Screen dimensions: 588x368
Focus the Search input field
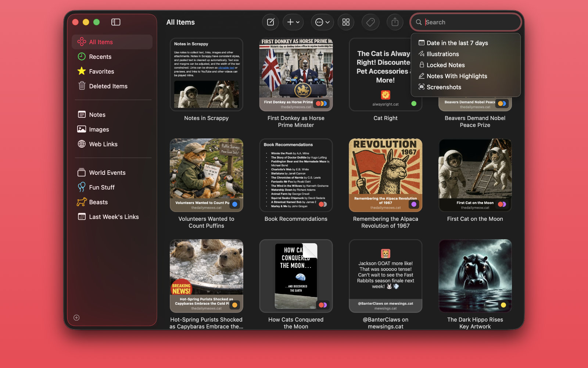(470, 22)
